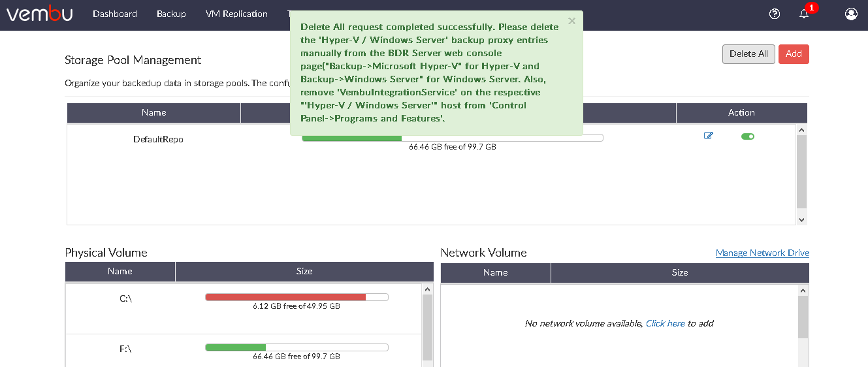Click the Network Volume list scroll up arrow
Viewport: 868px width, 367px height.
point(803,289)
